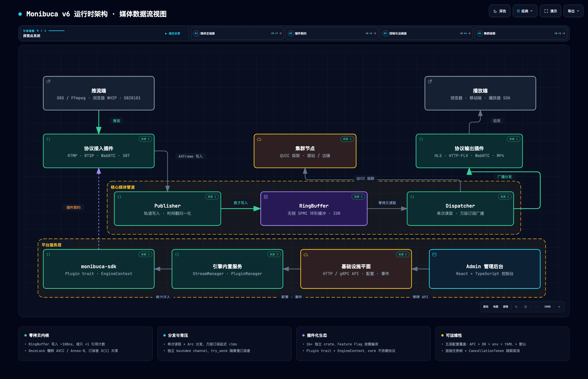Open 来源 2 badge on RingBuffer
This screenshot has width=588, height=379.
[x=358, y=197]
